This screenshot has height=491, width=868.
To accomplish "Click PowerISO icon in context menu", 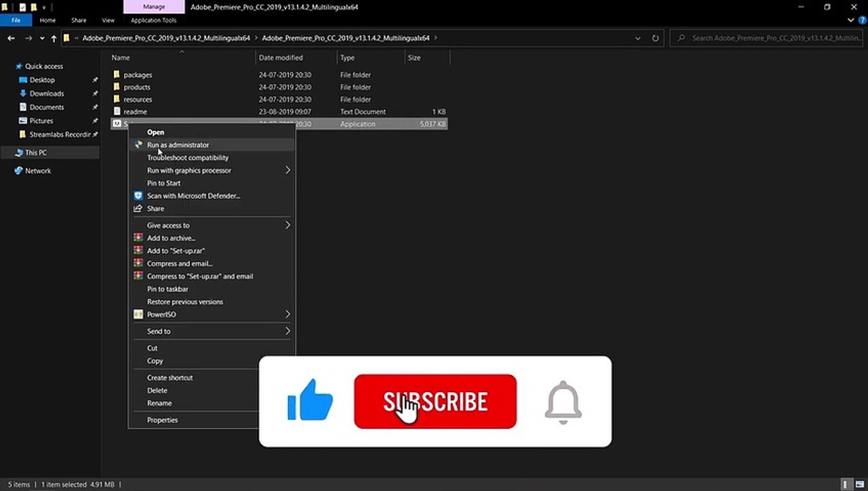I will point(139,314).
